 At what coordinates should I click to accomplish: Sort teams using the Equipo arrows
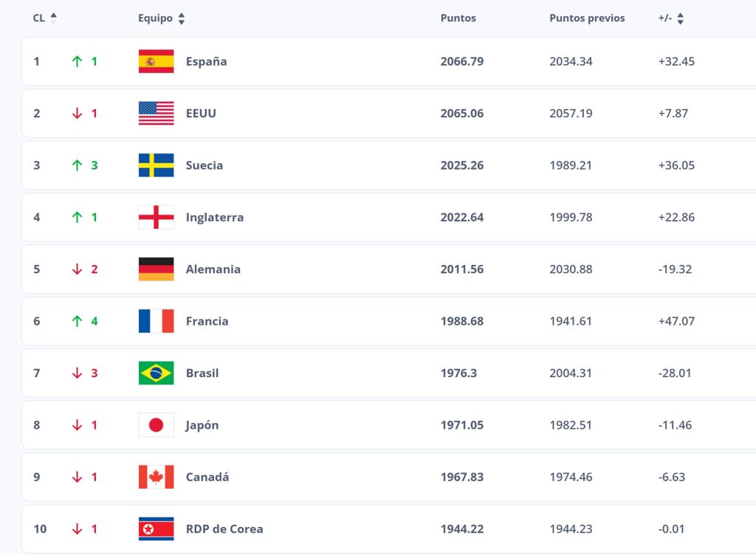coord(182,18)
